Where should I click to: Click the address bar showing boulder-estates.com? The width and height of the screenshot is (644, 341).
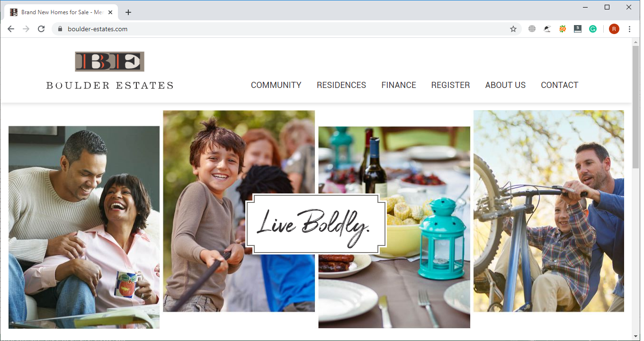point(284,29)
